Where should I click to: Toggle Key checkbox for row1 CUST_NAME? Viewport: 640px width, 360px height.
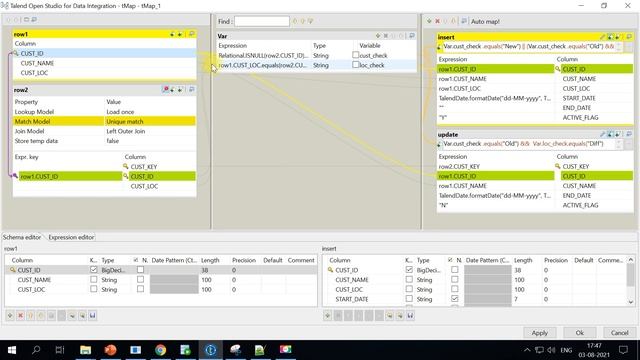point(94,280)
